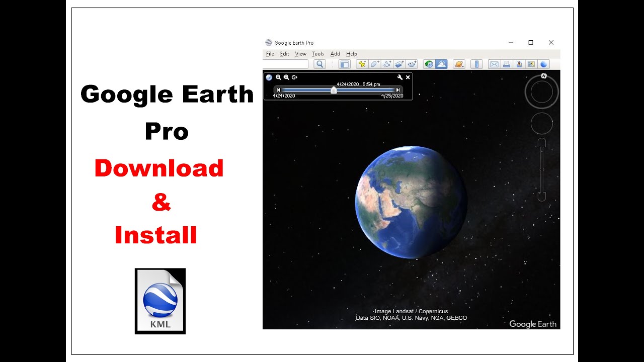Click the N north compass marker
644x362 pixels.
(x=544, y=76)
